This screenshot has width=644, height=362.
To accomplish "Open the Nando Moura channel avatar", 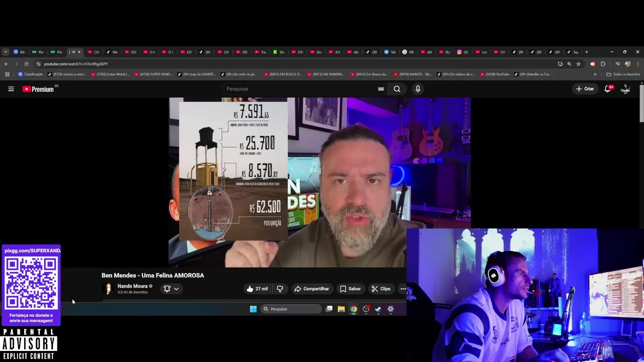I will (x=107, y=289).
